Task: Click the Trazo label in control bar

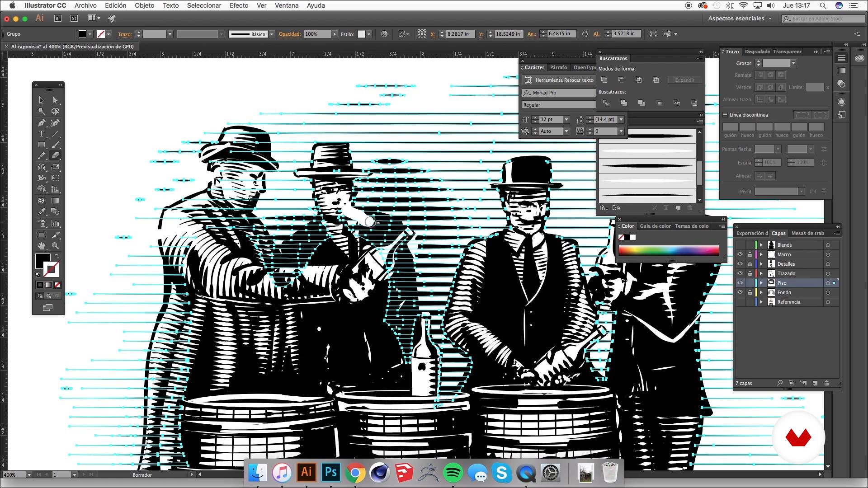Action: tap(124, 34)
